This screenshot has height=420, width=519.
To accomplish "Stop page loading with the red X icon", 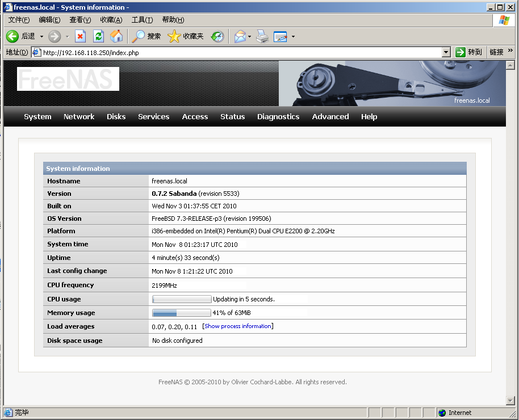I will coord(80,36).
